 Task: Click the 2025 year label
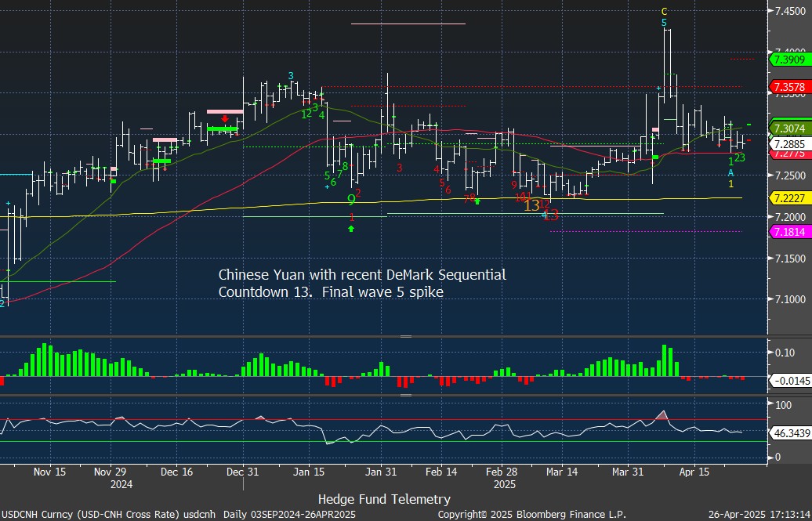click(505, 484)
